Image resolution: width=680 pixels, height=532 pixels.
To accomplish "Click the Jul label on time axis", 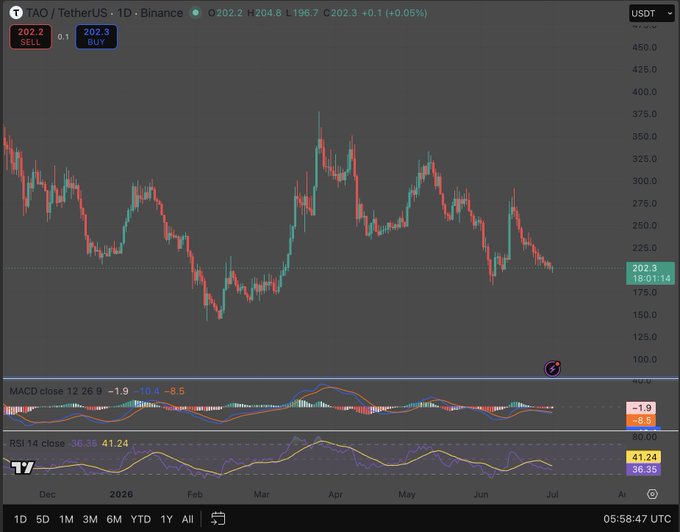I will (x=552, y=494).
